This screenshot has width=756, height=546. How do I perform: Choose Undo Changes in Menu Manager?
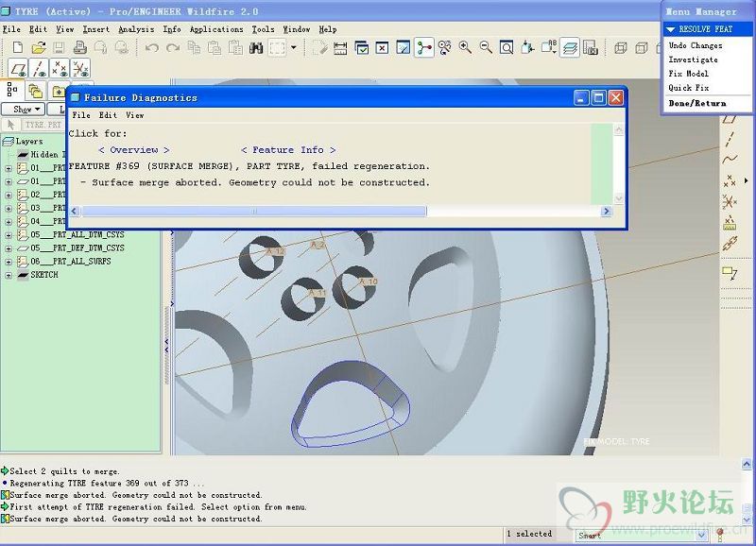[x=696, y=45]
